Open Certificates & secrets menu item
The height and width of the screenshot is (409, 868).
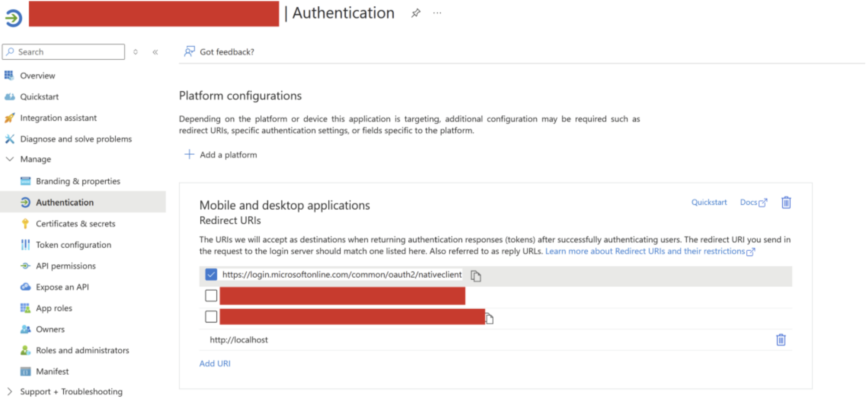pyautogui.click(x=75, y=224)
